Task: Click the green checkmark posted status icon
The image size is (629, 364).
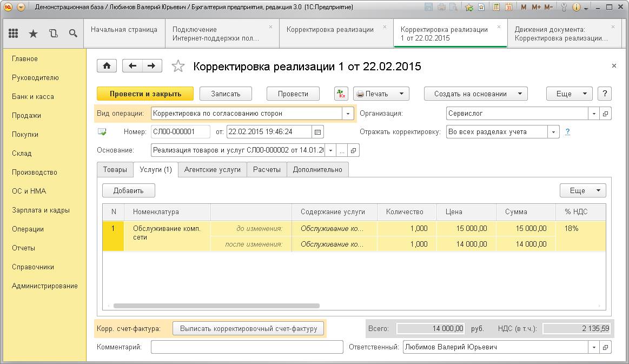Action: coord(102,131)
